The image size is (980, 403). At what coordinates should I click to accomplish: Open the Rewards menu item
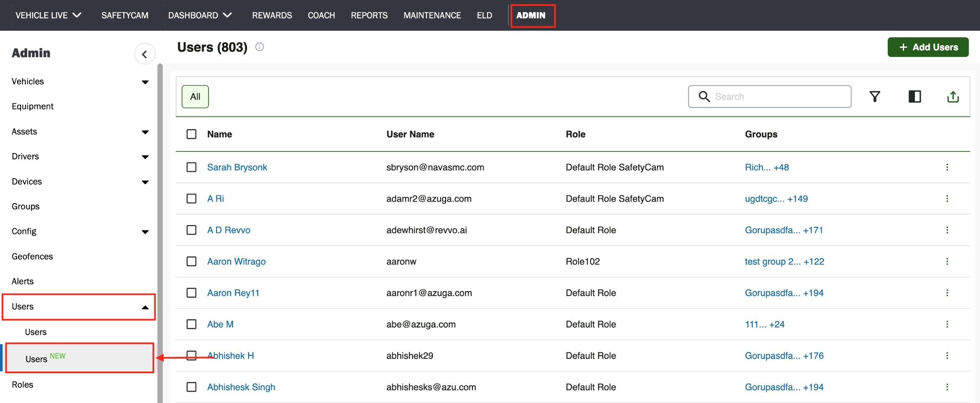pos(272,16)
